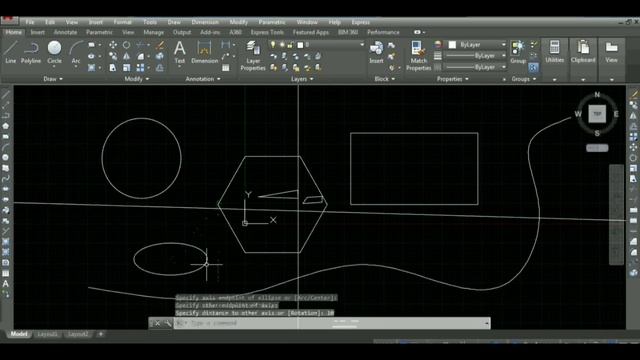Open the WCS dropdown under ViewCube
The height and width of the screenshot is (360, 640).
597,148
